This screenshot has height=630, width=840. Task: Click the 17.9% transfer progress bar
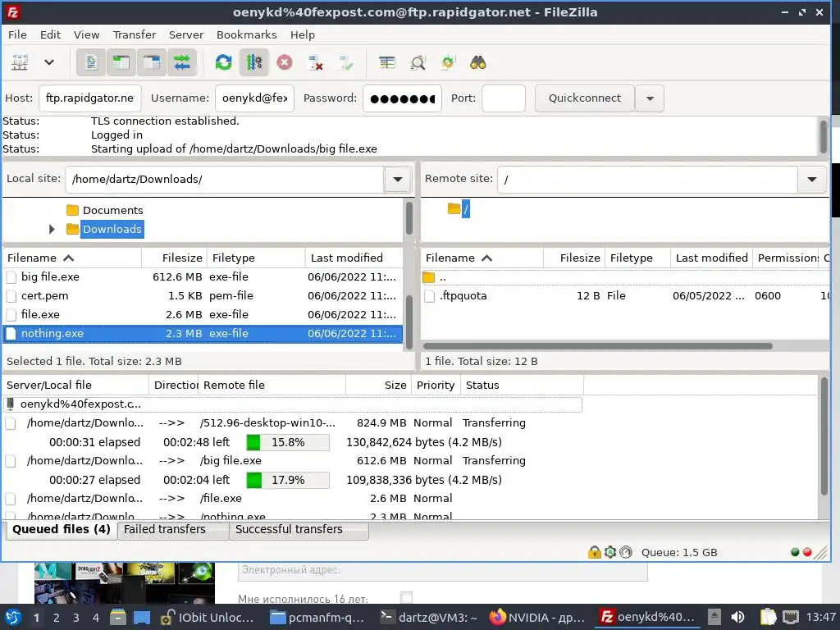288,480
